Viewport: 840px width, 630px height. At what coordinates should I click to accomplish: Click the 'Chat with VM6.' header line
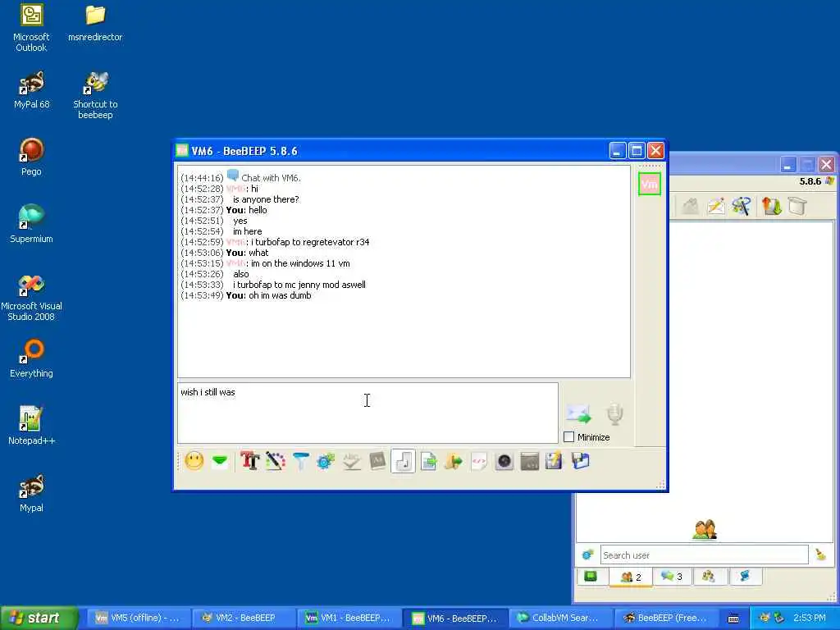point(271,178)
